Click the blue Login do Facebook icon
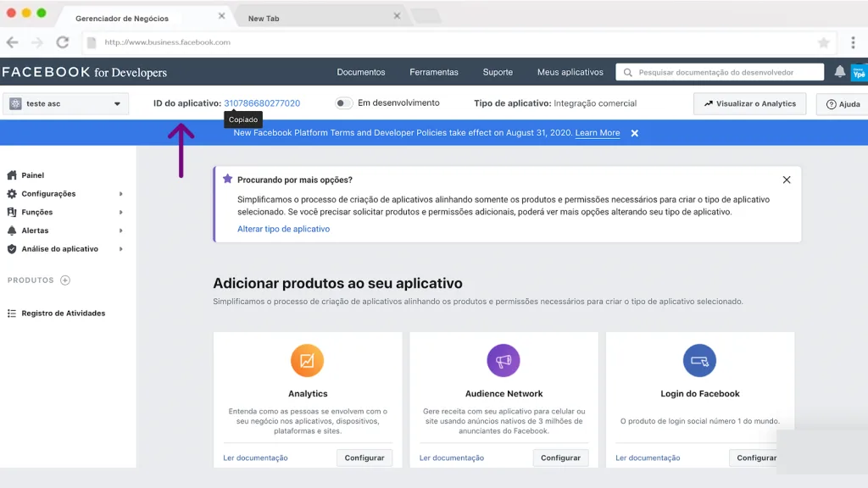The height and width of the screenshot is (488, 868). click(699, 361)
